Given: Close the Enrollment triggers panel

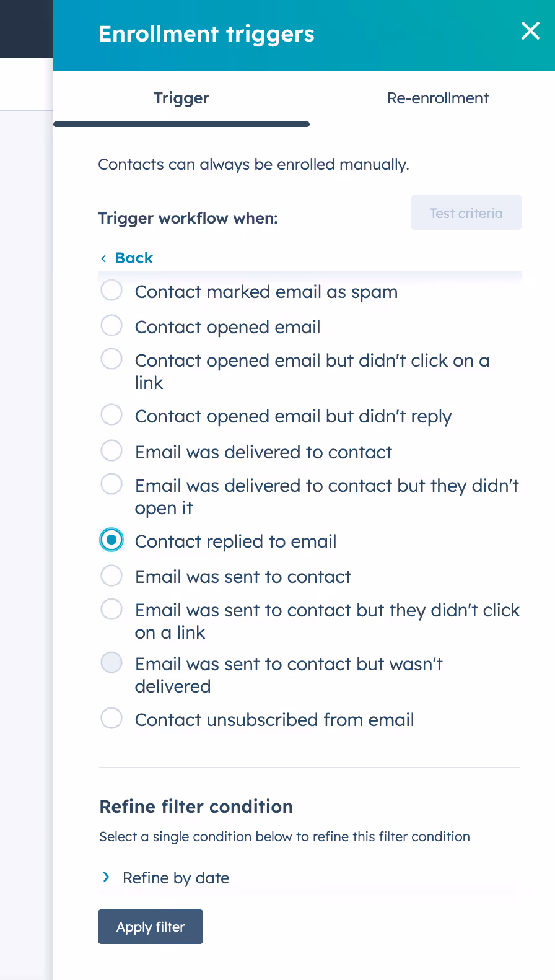Looking at the screenshot, I should coord(530,30).
